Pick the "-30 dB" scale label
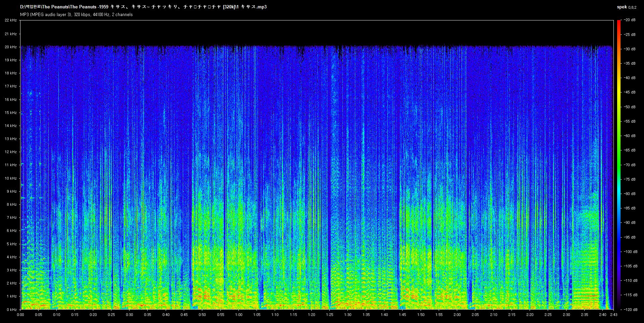 [630, 49]
